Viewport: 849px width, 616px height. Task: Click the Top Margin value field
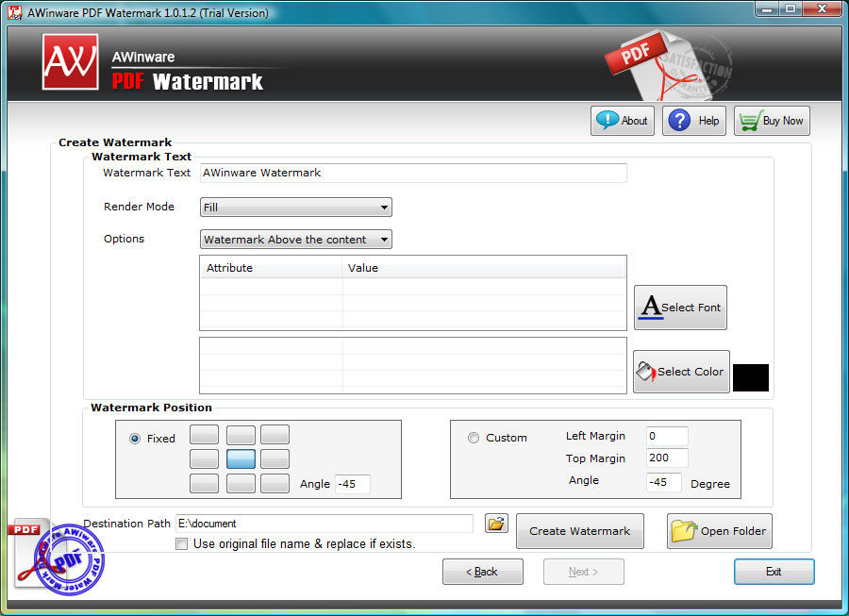tap(667, 458)
